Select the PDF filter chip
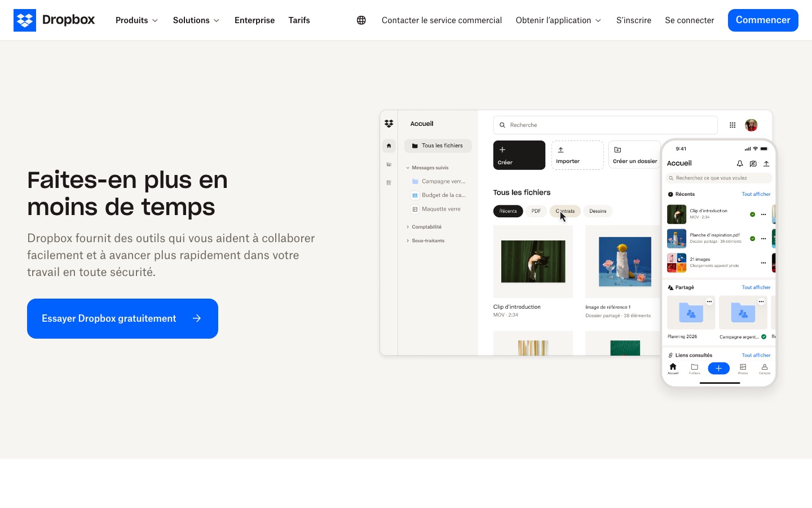 coord(536,211)
